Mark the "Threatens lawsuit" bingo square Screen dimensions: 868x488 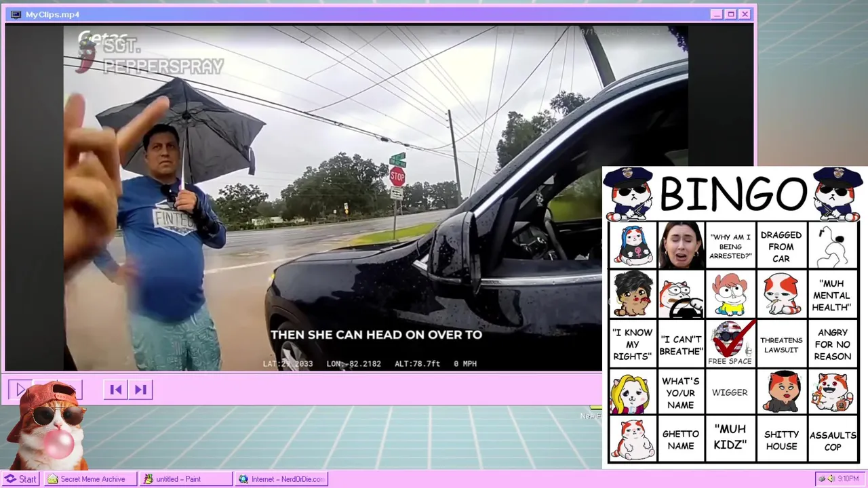click(781, 344)
